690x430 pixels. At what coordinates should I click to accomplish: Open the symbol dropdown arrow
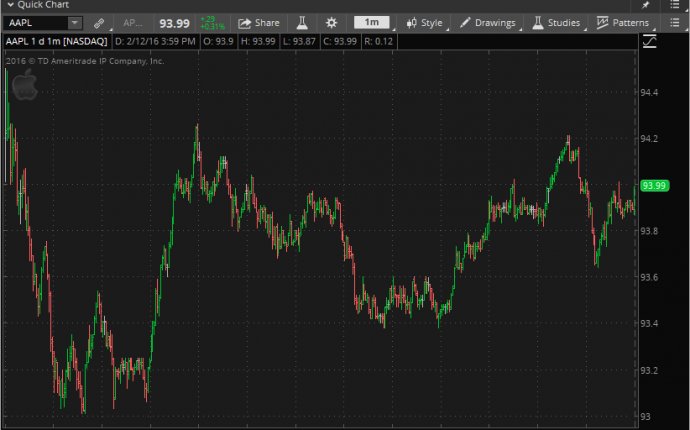click(75, 23)
